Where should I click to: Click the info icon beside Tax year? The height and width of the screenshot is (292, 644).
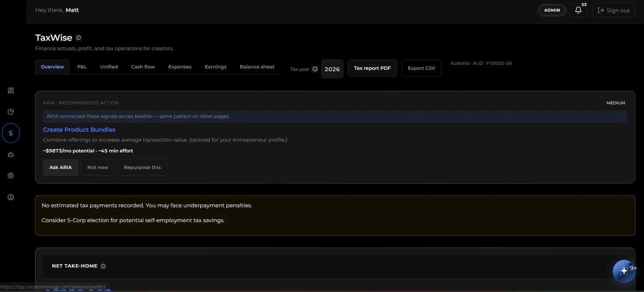315,69
